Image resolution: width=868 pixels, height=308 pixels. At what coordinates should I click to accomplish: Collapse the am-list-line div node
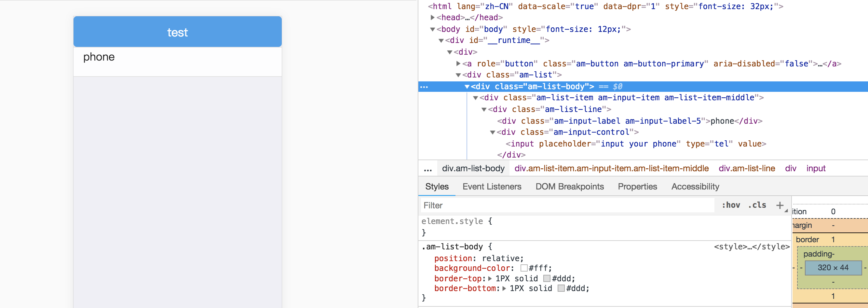[x=484, y=109]
